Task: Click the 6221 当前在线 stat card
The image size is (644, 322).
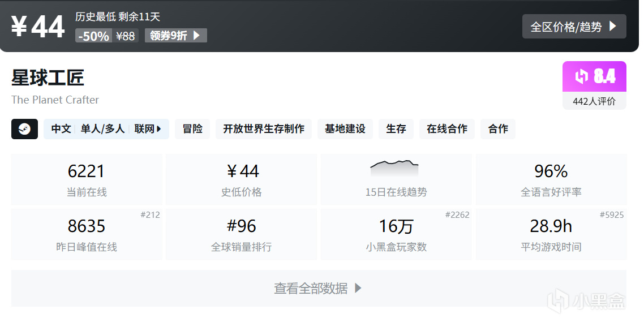Action: 87,179
